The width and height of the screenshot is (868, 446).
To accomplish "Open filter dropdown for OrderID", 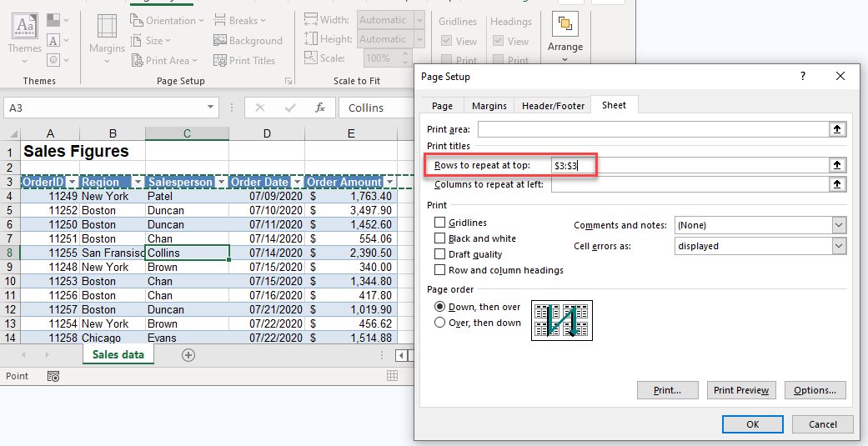I will (72, 182).
